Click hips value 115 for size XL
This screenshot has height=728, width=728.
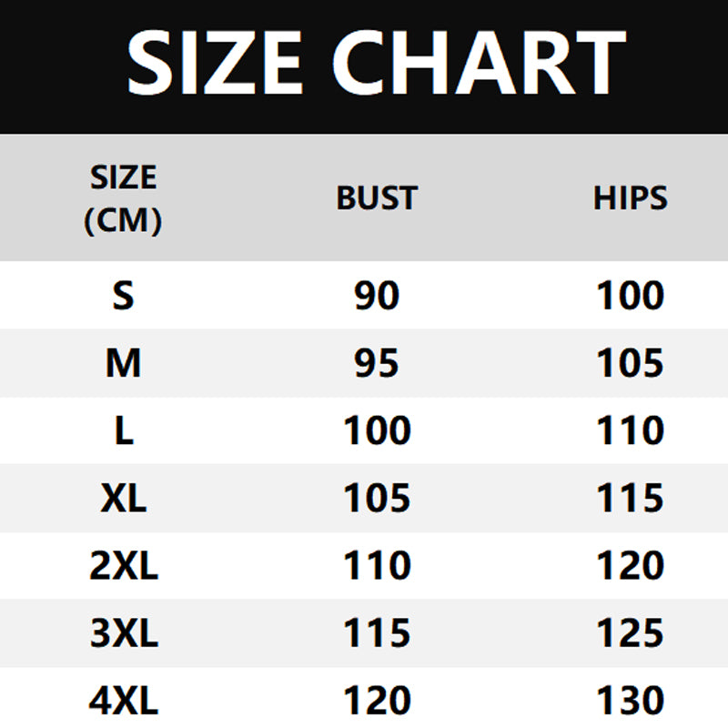pyautogui.click(x=630, y=498)
